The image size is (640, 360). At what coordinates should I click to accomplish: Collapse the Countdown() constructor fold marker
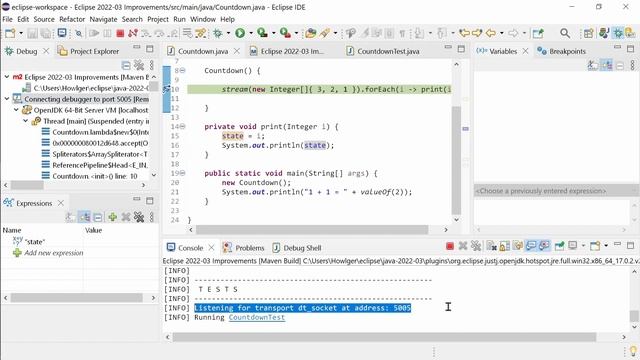pyautogui.click(x=182, y=70)
